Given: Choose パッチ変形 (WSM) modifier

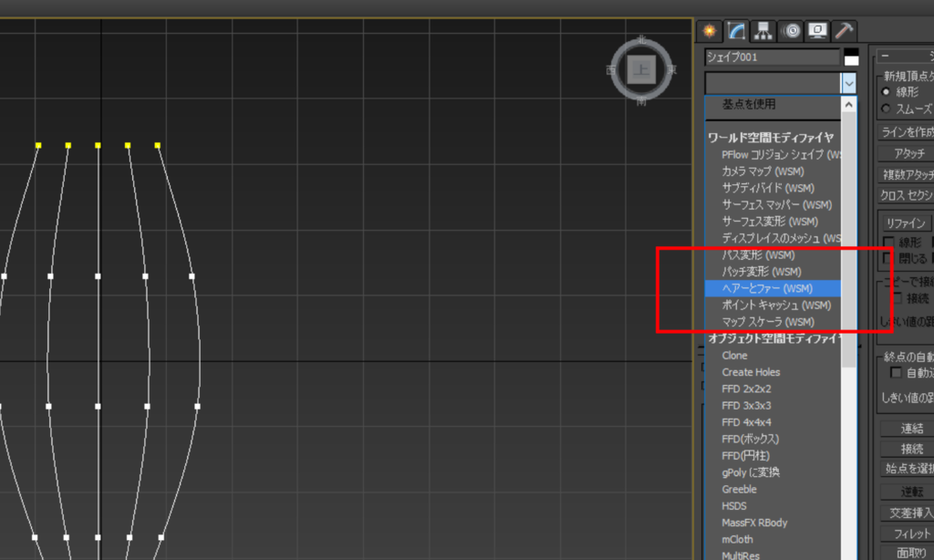Looking at the screenshot, I should pos(773,272).
